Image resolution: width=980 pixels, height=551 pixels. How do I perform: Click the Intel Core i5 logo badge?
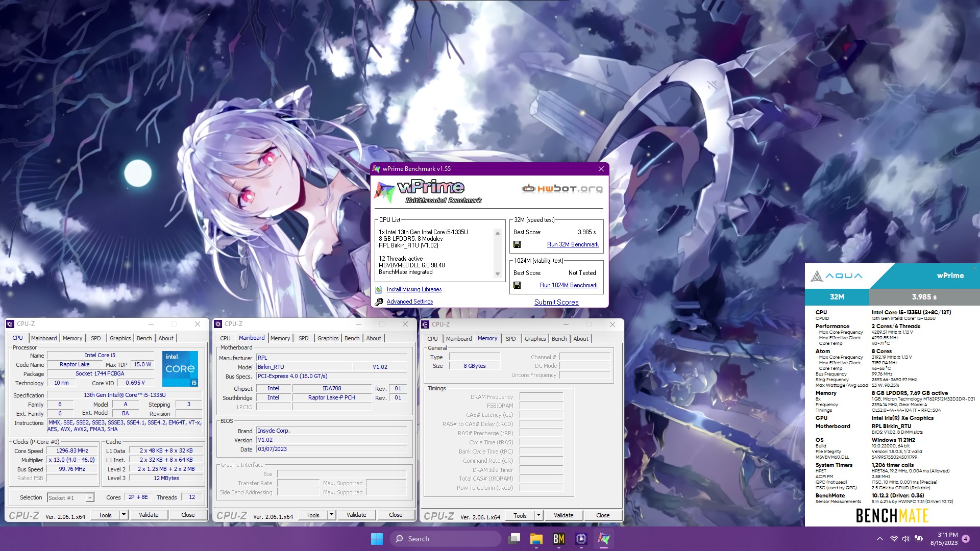tap(180, 368)
